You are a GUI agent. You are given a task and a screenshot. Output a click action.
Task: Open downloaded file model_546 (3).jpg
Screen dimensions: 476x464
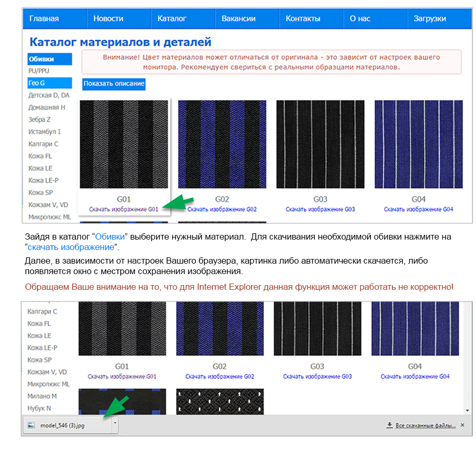point(62,425)
